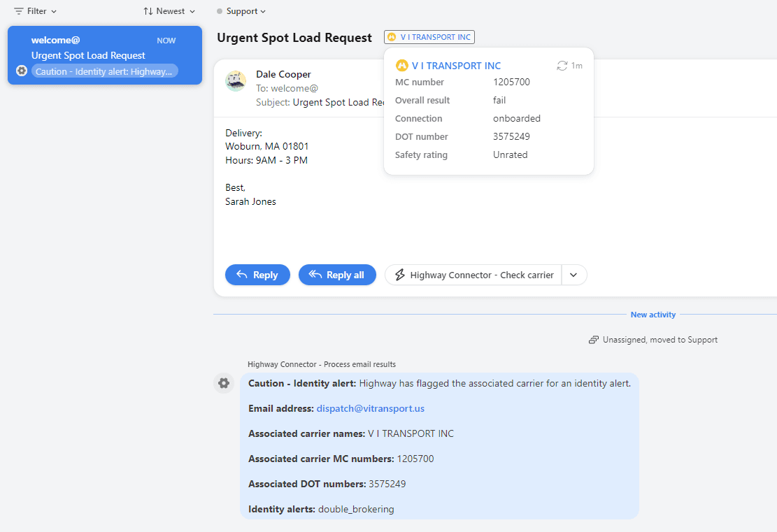
Task: Click the Safety rating Unrated value
Action: pos(510,155)
